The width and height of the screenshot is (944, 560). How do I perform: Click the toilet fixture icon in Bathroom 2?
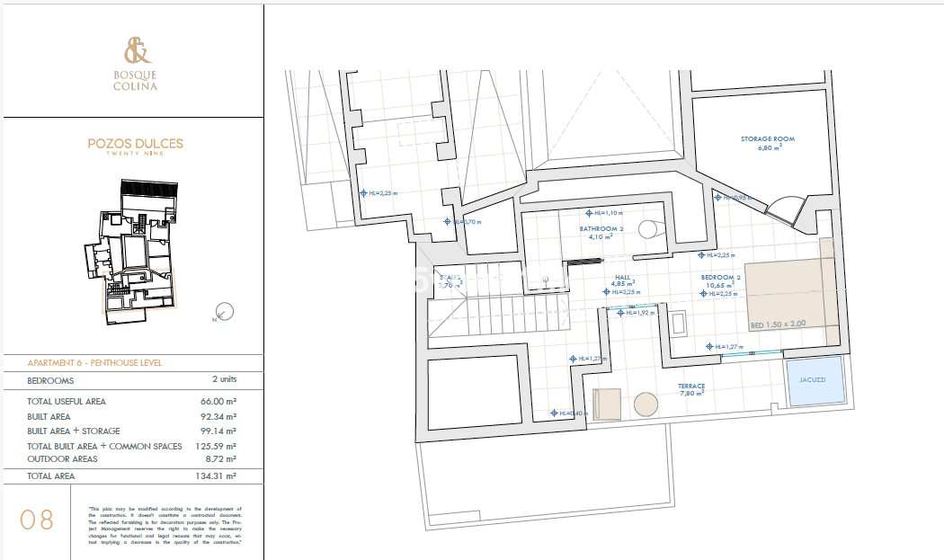(x=649, y=229)
